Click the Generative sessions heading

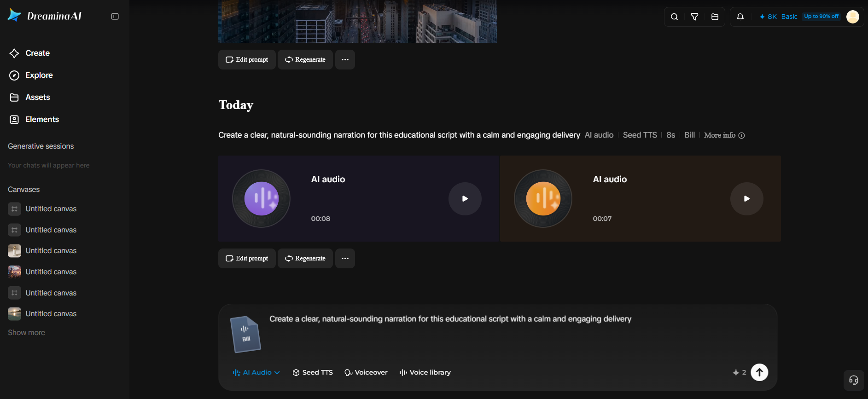[41, 146]
